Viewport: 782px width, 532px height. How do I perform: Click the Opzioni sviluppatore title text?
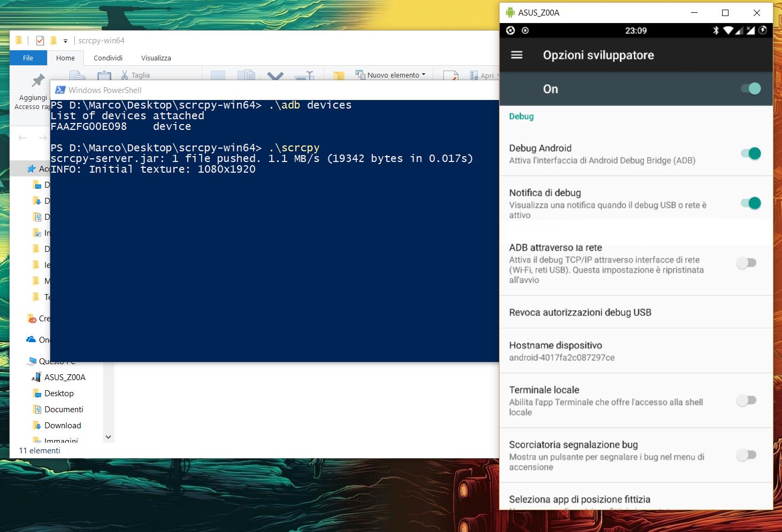click(x=598, y=55)
